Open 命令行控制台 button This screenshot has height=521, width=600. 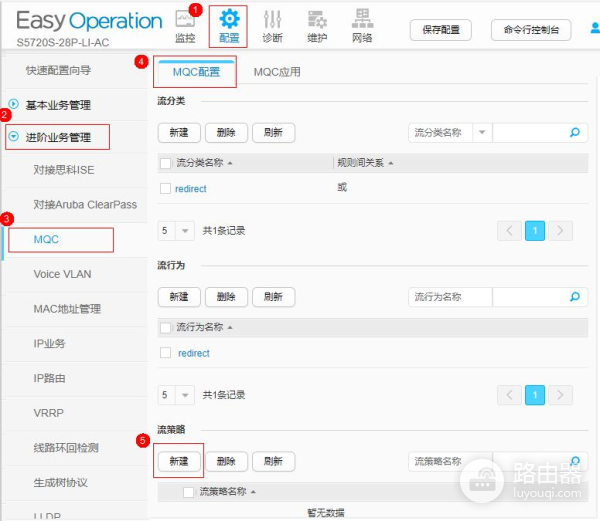click(531, 30)
